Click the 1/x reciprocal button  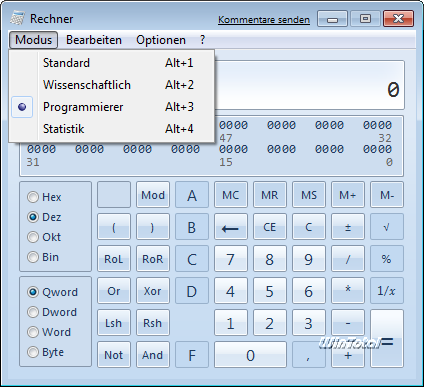click(x=387, y=291)
